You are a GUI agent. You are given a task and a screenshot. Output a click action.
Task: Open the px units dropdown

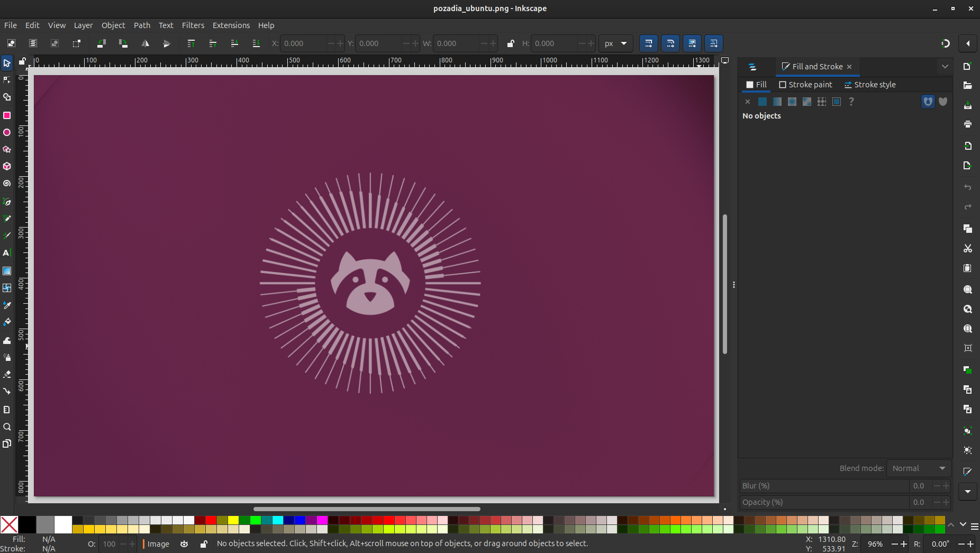(616, 43)
